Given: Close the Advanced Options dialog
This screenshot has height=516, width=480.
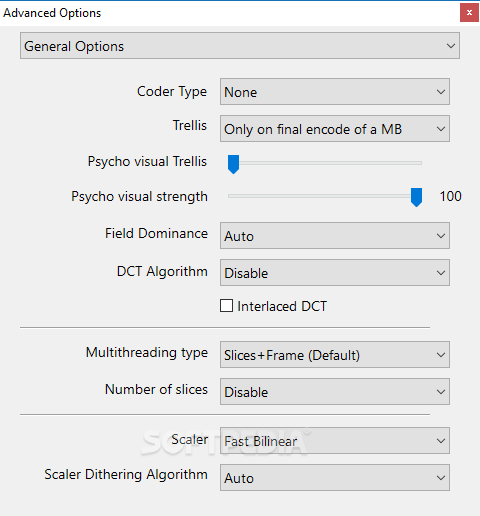Looking at the screenshot, I should click(x=469, y=13).
